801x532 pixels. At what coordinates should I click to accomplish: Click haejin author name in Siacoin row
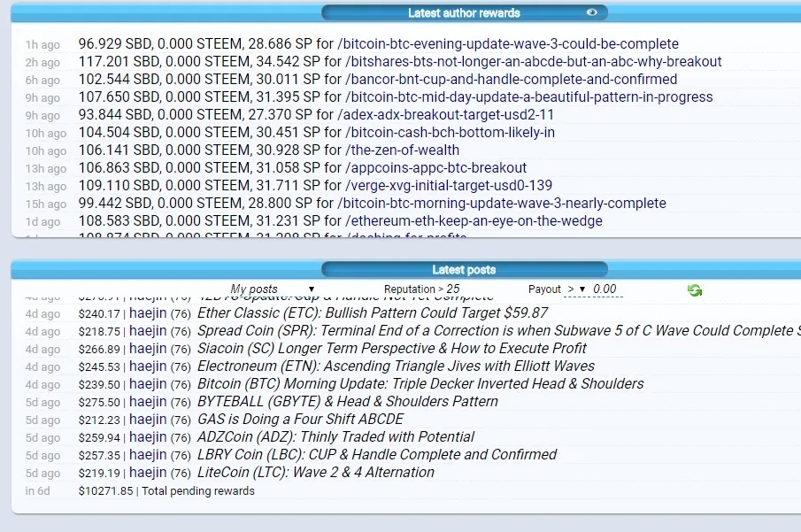[148, 349]
